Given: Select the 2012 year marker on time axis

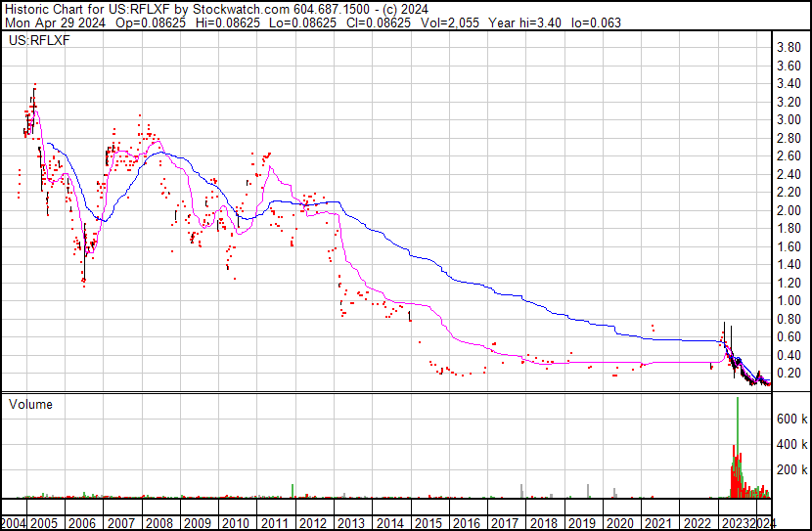Looking at the screenshot, I should (312, 522).
